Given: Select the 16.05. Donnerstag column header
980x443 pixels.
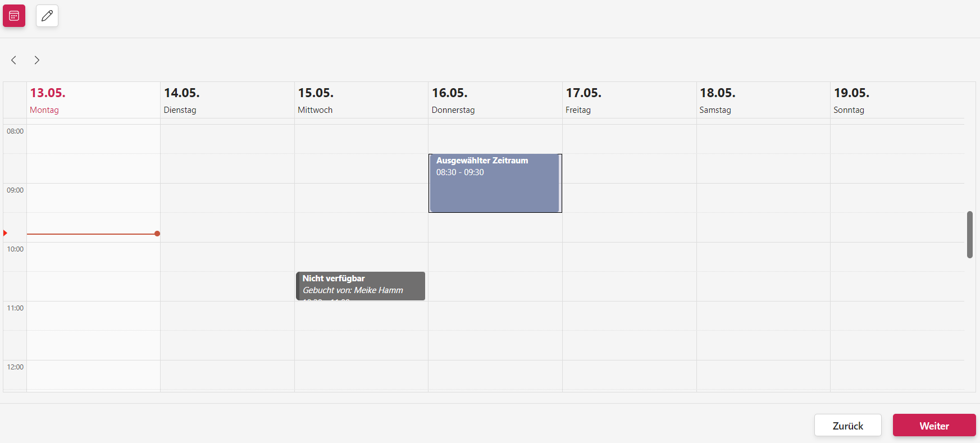Looking at the screenshot, I should coord(495,100).
